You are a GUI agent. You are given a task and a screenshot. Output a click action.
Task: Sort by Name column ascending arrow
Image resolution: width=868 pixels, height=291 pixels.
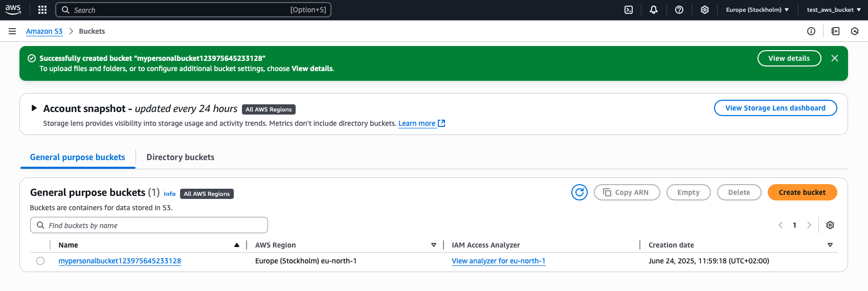tap(237, 245)
